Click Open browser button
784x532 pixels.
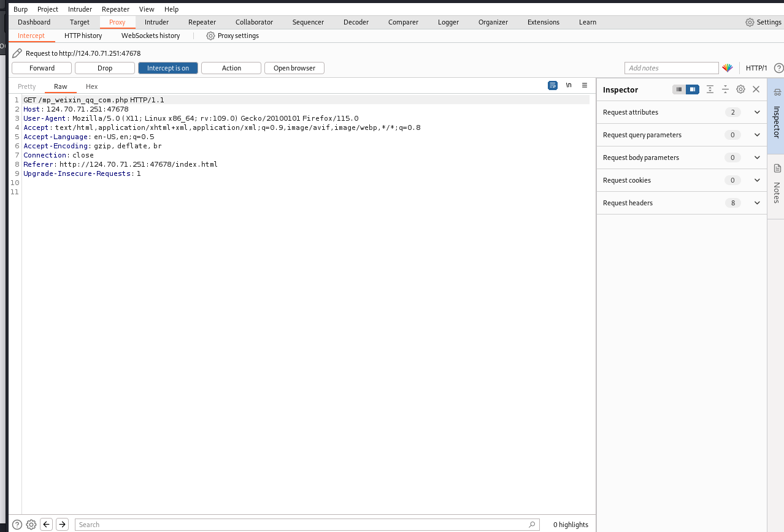click(294, 68)
